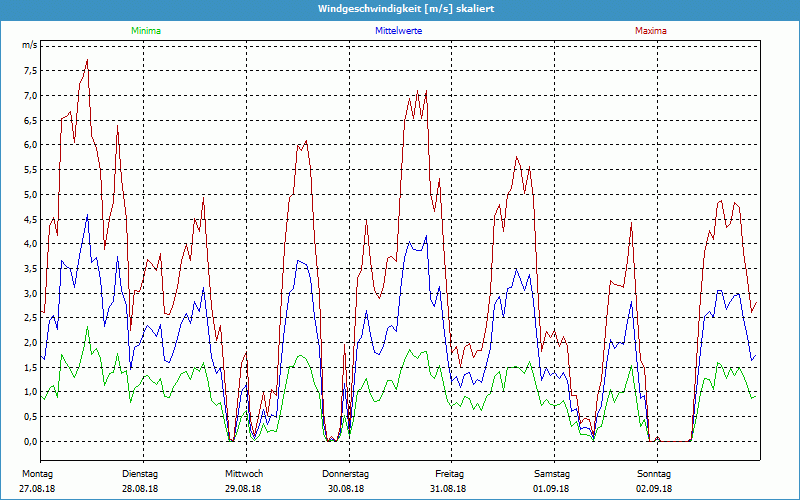Click the 0,0 y-axis value
The height and width of the screenshot is (500, 800).
[x=30, y=442]
